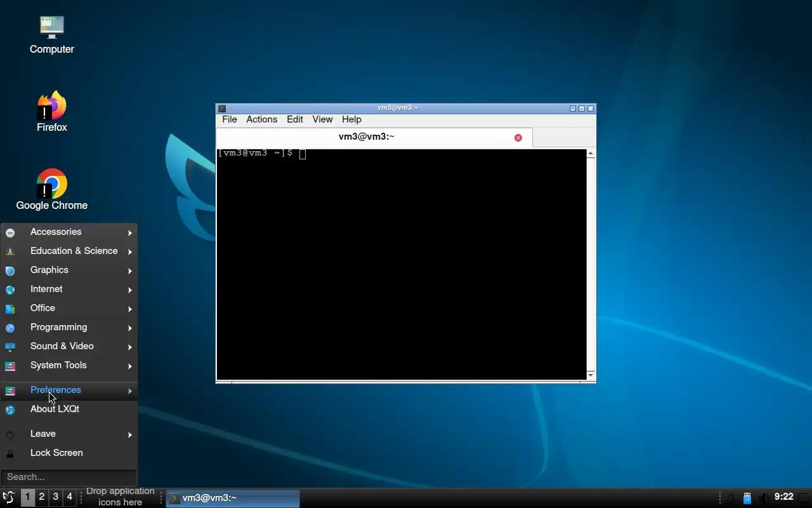Click the application menu Search field
Image resolution: width=812 pixels, height=508 pixels.
(69, 477)
